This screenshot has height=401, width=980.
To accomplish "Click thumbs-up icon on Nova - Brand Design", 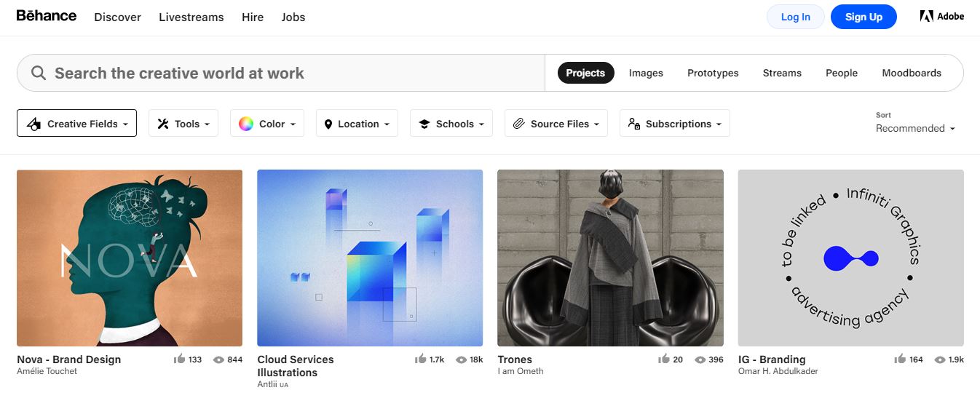I will (179, 360).
